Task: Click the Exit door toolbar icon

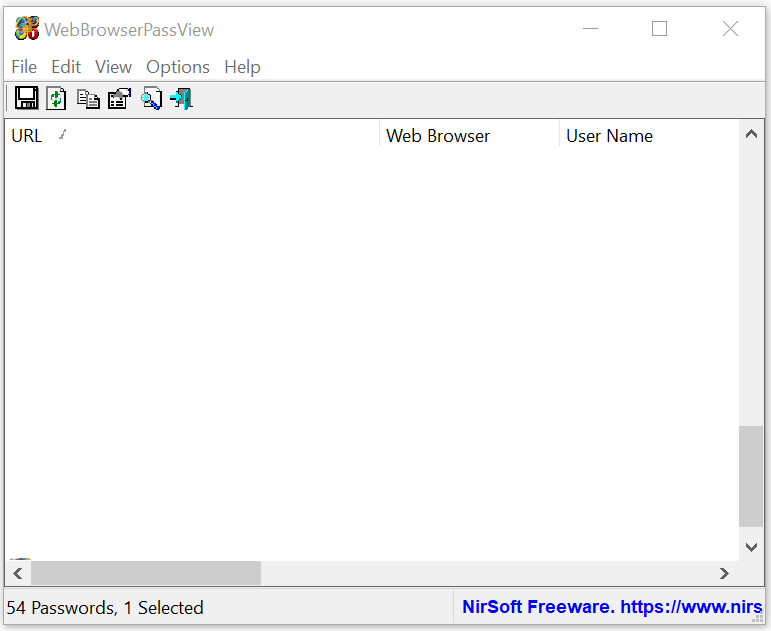Action: pos(181,98)
